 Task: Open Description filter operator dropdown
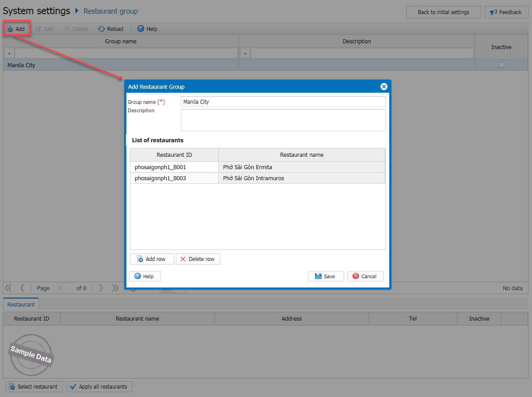(x=245, y=53)
